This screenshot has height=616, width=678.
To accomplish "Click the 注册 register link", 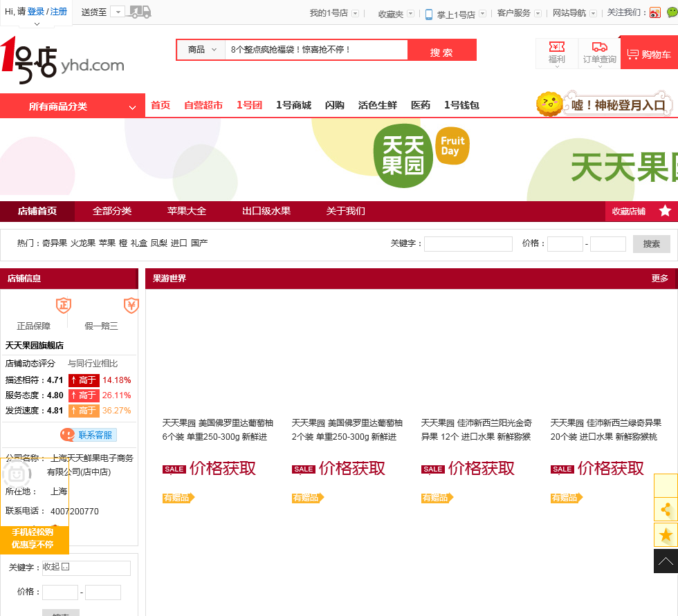I will click(x=59, y=12).
